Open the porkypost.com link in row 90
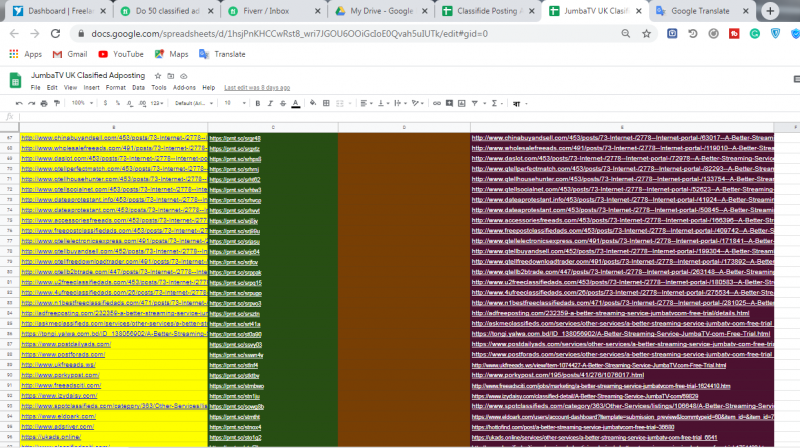The image size is (800, 448). click(x=60, y=375)
